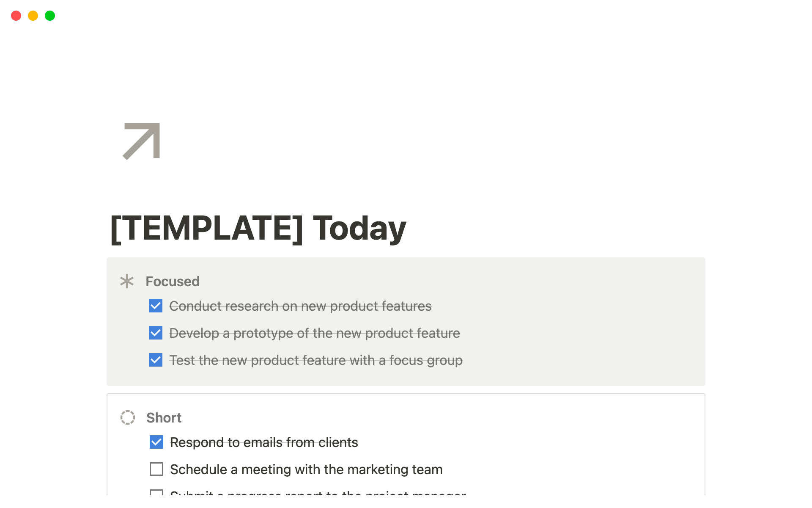Uncheck "Develop a prototype" task checkbox

156,333
